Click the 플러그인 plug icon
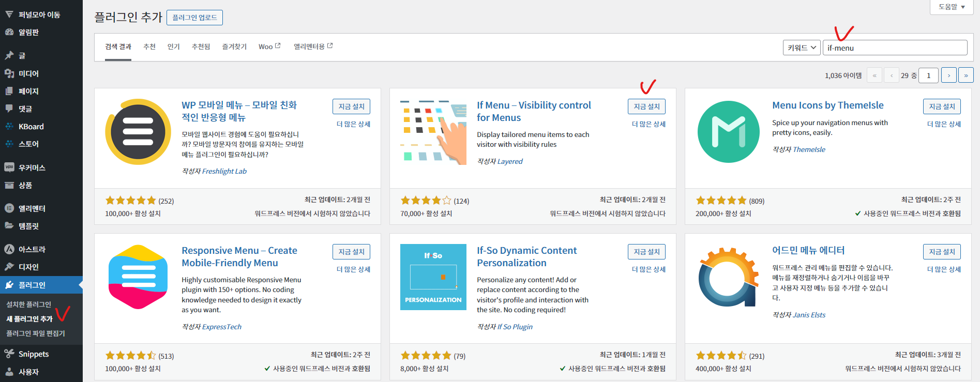This screenshot has height=382, width=980. [9, 285]
